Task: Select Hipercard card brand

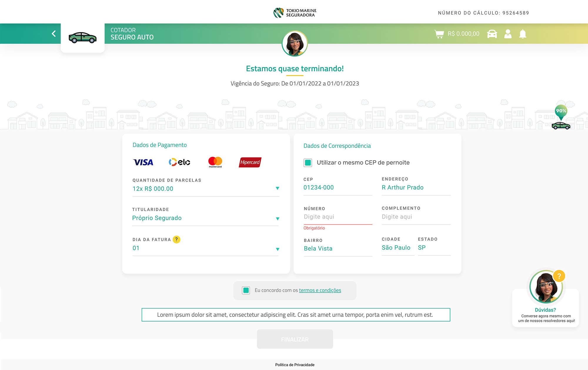Action: click(x=250, y=162)
